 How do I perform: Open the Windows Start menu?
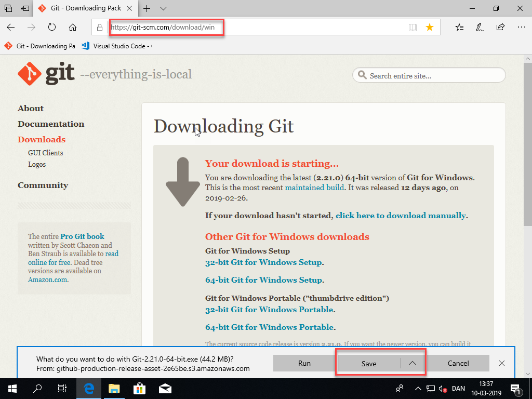[12, 389]
